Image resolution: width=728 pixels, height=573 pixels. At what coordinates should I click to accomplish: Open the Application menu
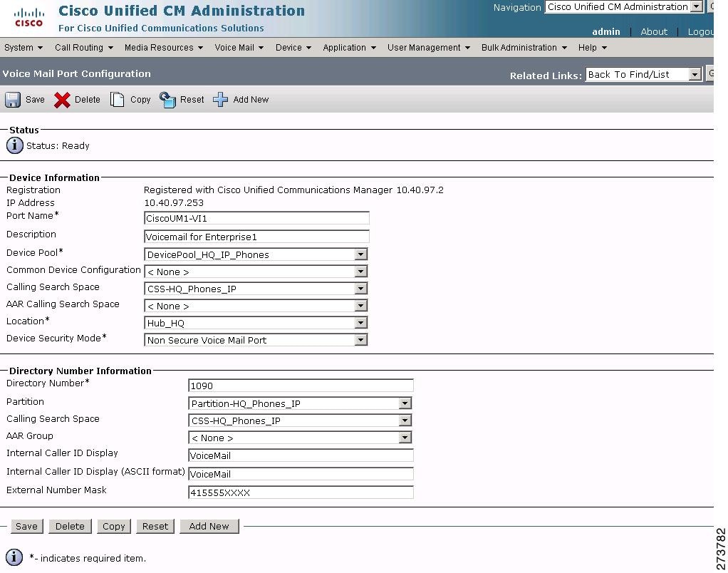tap(349, 47)
